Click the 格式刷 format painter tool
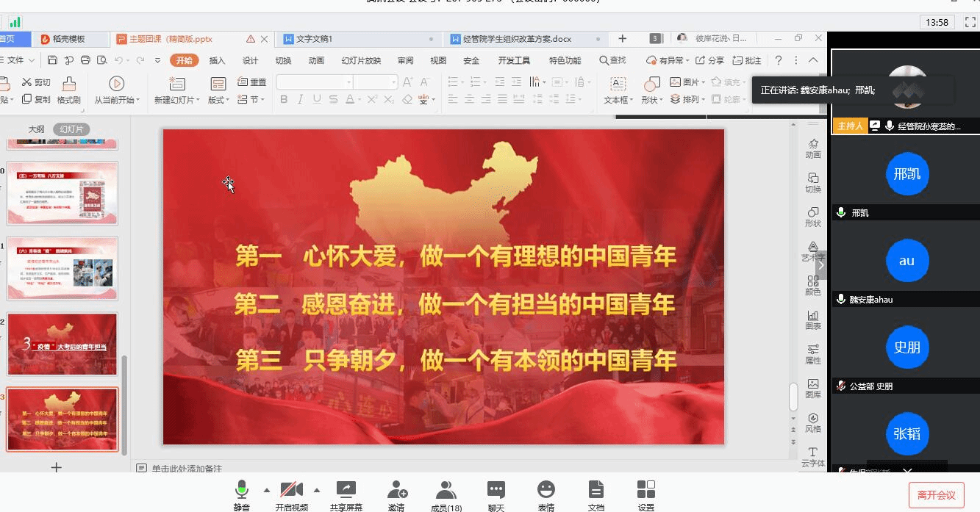The height and width of the screenshot is (512, 980). point(68,90)
